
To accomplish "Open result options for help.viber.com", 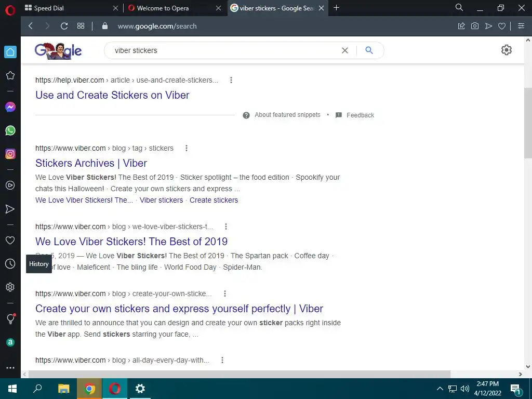I will pos(231,80).
